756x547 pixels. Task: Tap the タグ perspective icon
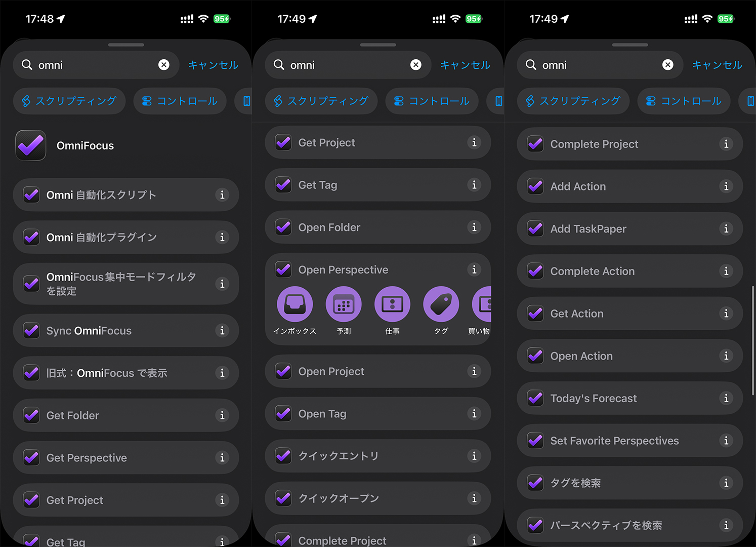tap(441, 304)
